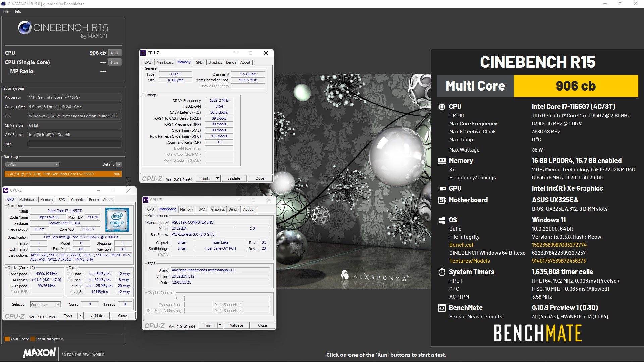This screenshot has height=362, width=644.
Task: Open About tab in CPU CPU-Z window
Action: tap(108, 200)
